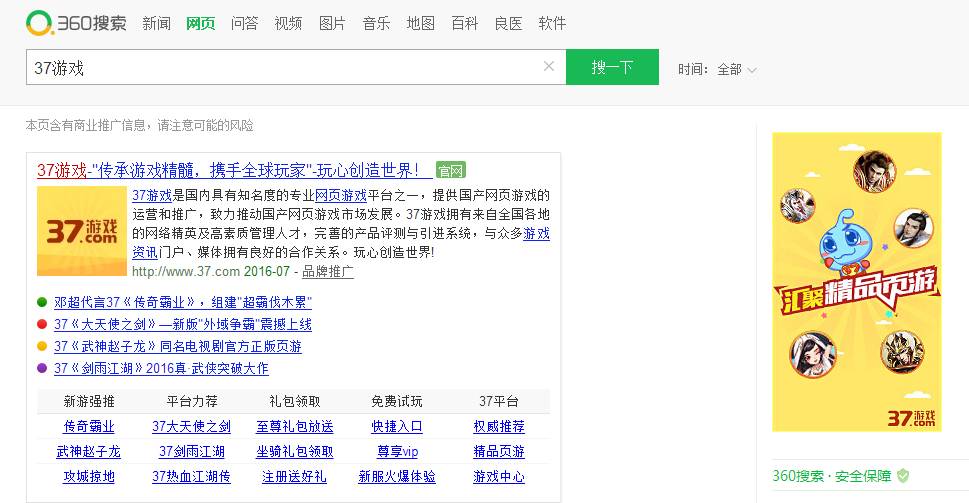The width and height of the screenshot is (969, 503).
Task: Open the yellow 汇聚精品页游 banner ad
Action: click(857, 282)
